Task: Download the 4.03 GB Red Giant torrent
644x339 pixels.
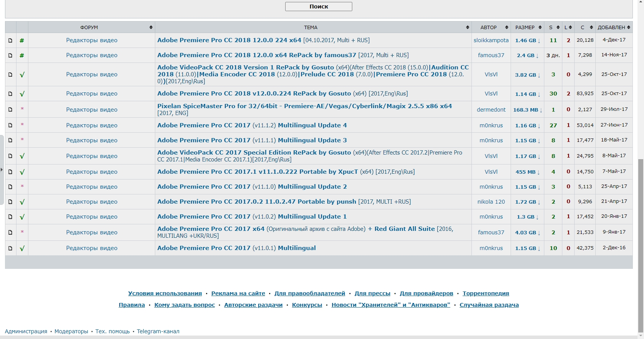Action: (x=527, y=232)
